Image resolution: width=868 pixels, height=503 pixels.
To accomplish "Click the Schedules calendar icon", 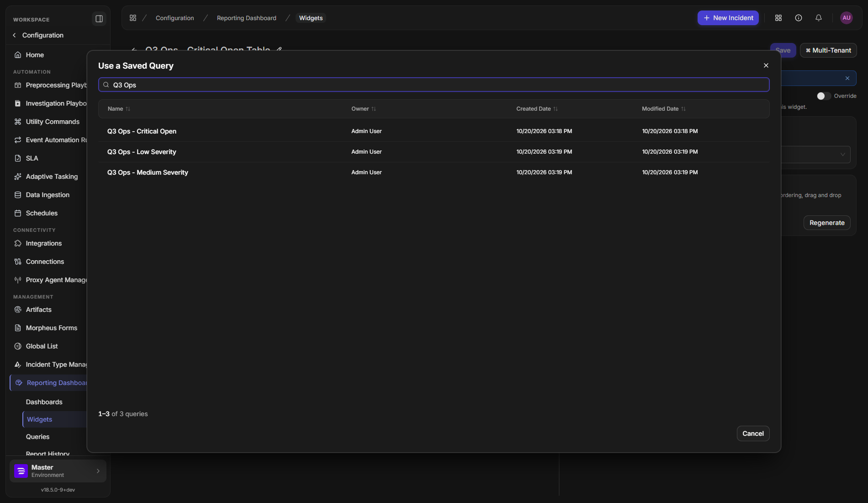I will click(18, 213).
